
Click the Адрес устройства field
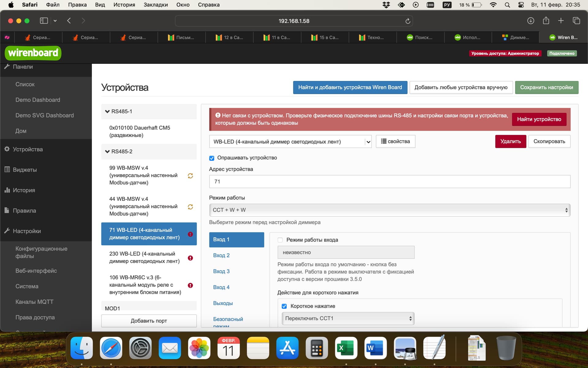390,182
